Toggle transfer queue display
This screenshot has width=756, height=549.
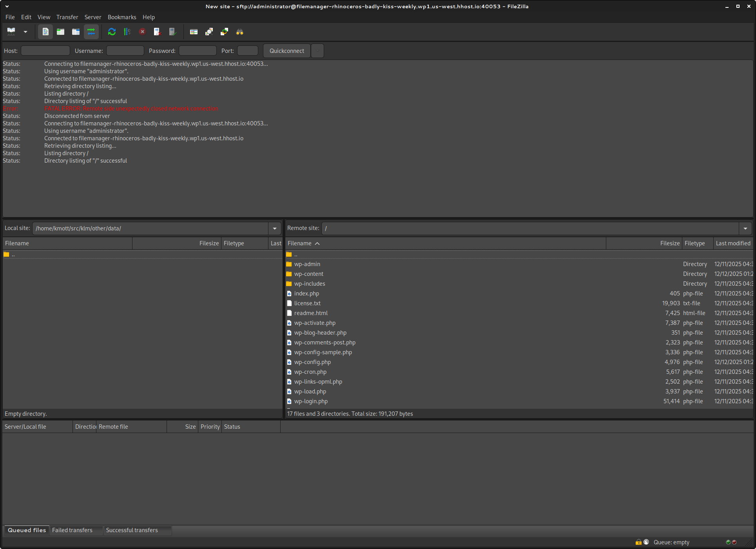coord(91,32)
